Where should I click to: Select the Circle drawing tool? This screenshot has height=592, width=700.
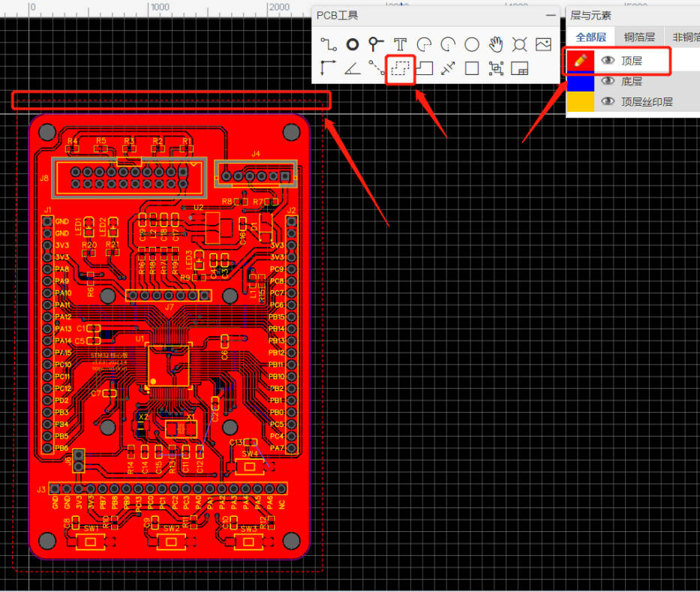pyautogui.click(x=472, y=44)
